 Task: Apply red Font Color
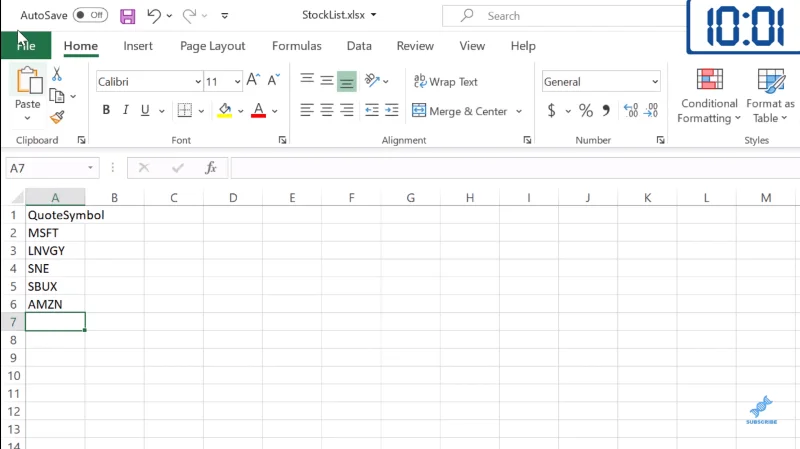tap(259, 110)
